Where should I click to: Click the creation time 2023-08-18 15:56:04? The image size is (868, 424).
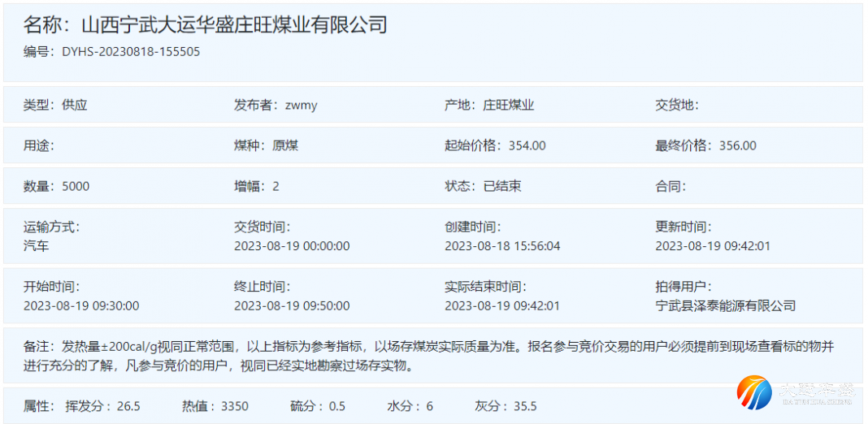click(x=502, y=245)
